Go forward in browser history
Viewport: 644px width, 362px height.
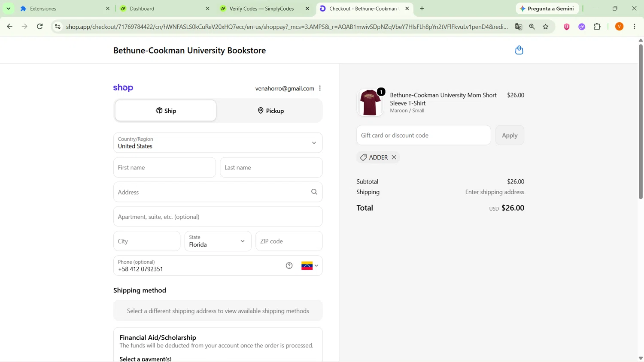[x=24, y=27]
